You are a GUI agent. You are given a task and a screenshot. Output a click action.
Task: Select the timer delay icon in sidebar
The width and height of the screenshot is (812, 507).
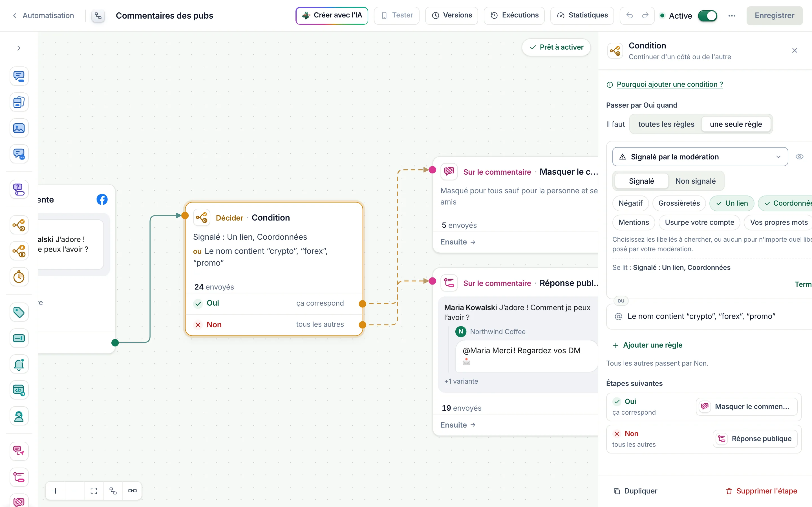[x=19, y=277]
